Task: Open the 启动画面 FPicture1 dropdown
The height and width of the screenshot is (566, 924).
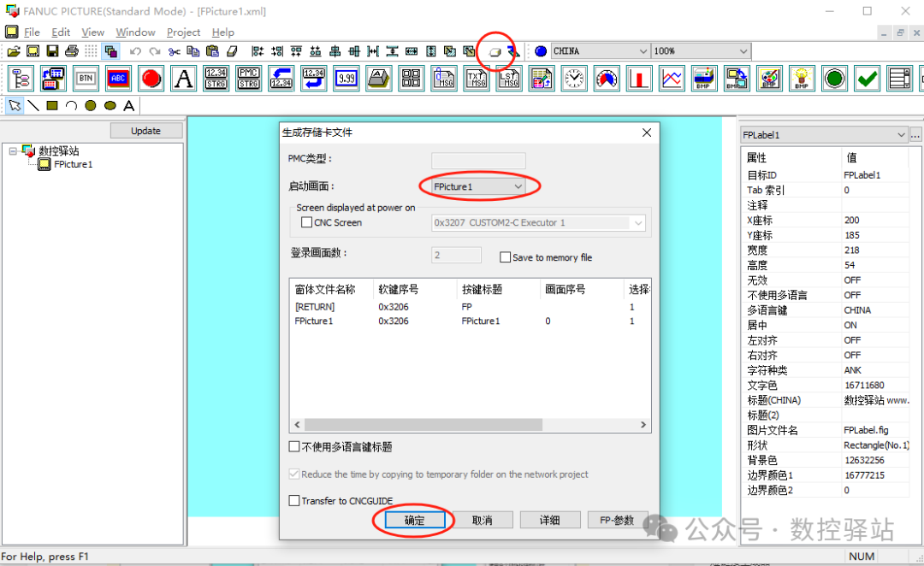Action: pyautogui.click(x=478, y=186)
